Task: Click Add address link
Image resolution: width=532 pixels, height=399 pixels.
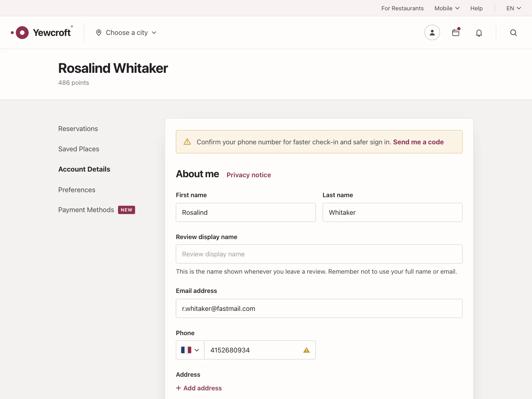Action: [199, 388]
